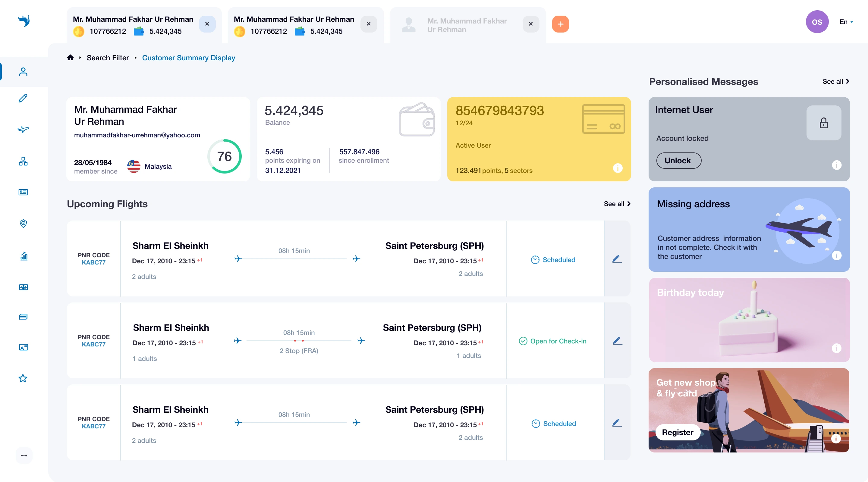This screenshot has width=868, height=482.
Task: Open the En language dropdown
Action: click(846, 22)
